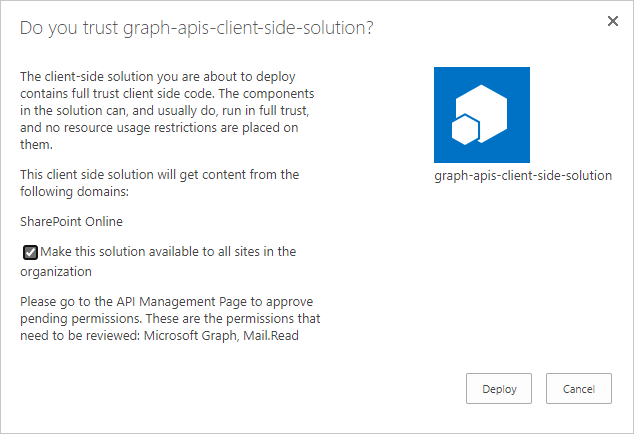Click the dialog title 'Do you trust graph-apis-client-side-solution?'
This screenshot has height=434, width=634.
[197, 28]
